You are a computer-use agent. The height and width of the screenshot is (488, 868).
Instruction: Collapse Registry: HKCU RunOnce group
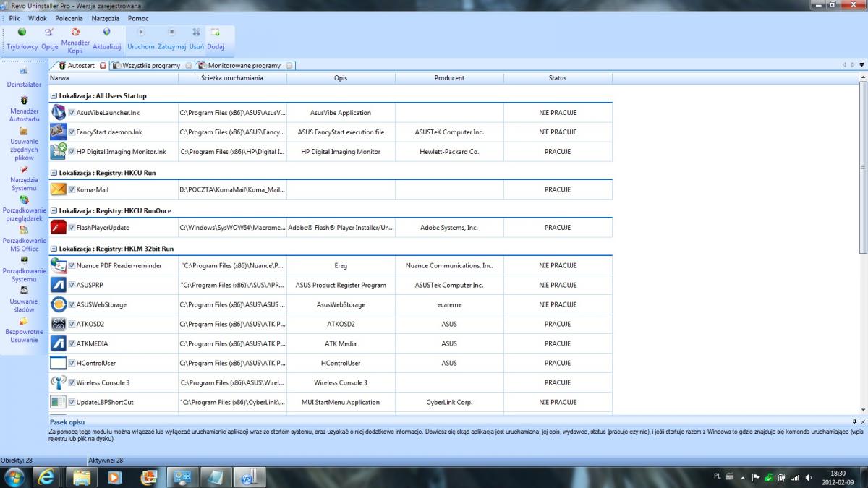pyautogui.click(x=54, y=210)
